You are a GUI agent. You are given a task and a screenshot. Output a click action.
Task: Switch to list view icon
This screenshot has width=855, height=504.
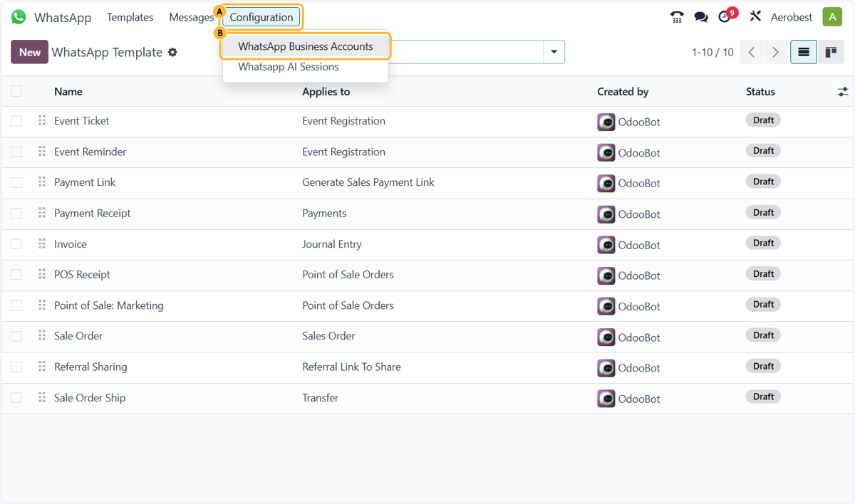click(804, 52)
